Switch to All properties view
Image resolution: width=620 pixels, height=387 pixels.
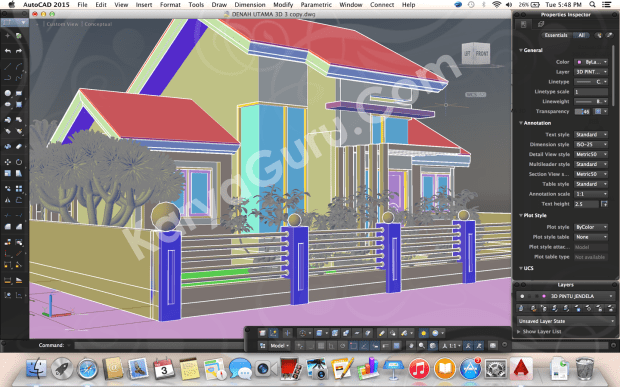[x=581, y=35]
